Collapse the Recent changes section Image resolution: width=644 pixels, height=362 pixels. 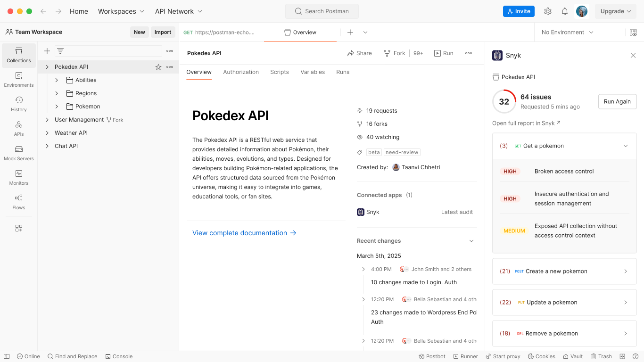[x=471, y=240]
